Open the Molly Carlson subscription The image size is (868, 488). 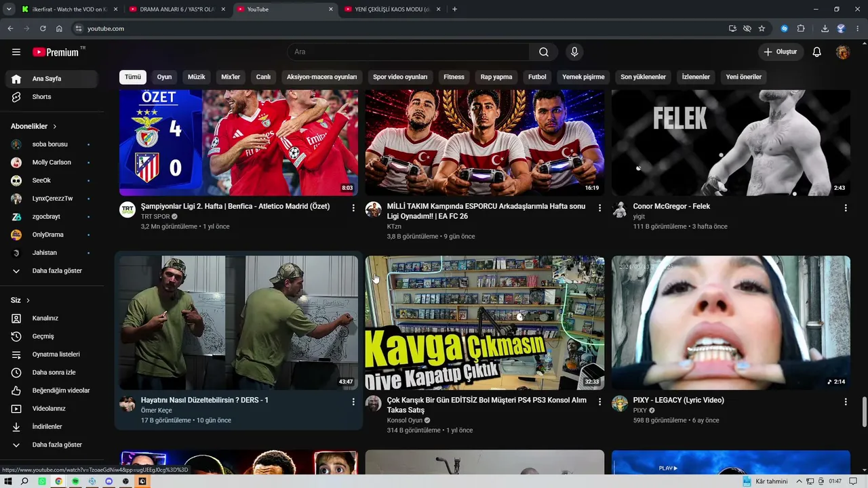pyautogui.click(x=52, y=163)
